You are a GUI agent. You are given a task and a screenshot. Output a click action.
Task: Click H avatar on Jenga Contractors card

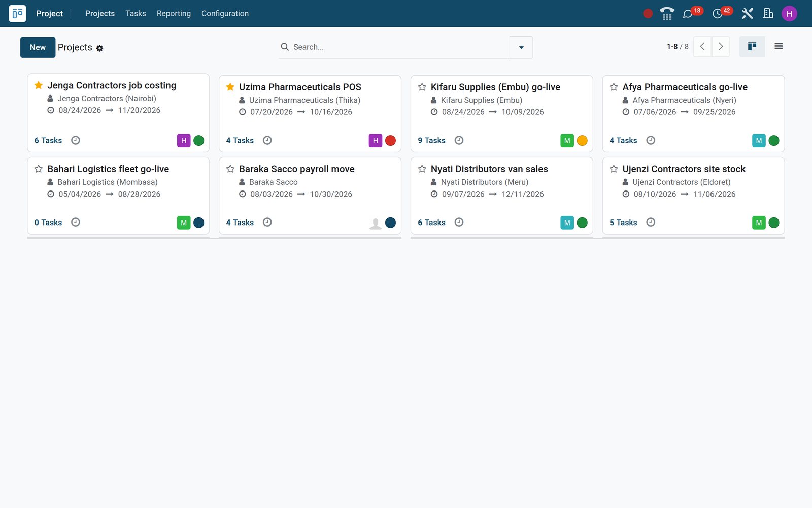(184, 141)
